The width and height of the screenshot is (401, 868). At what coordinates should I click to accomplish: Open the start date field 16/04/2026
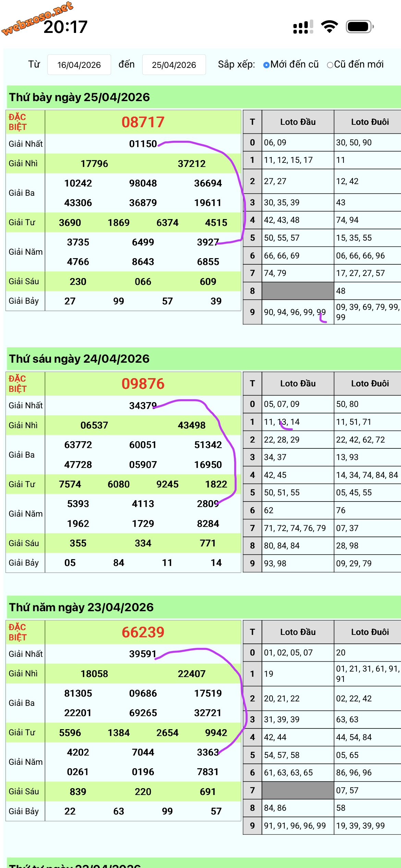pyautogui.click(x=79, y=65)
